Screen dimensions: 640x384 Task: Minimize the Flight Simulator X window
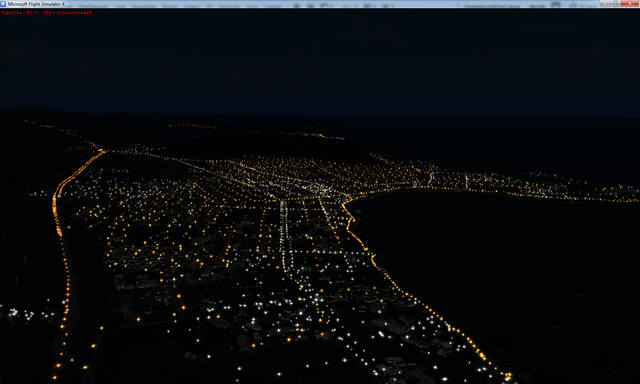pos(604,3)
